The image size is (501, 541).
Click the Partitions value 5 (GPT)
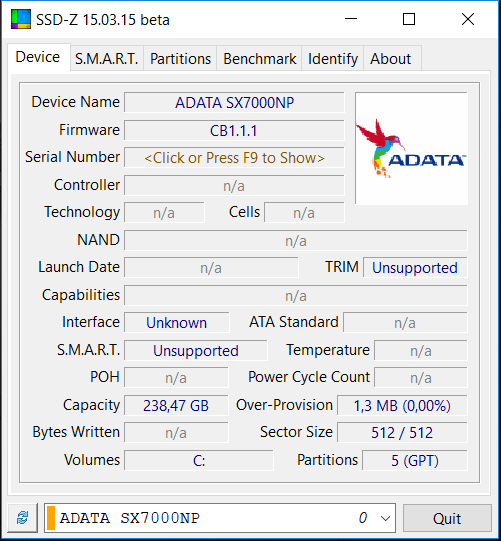tap(415, 461)
